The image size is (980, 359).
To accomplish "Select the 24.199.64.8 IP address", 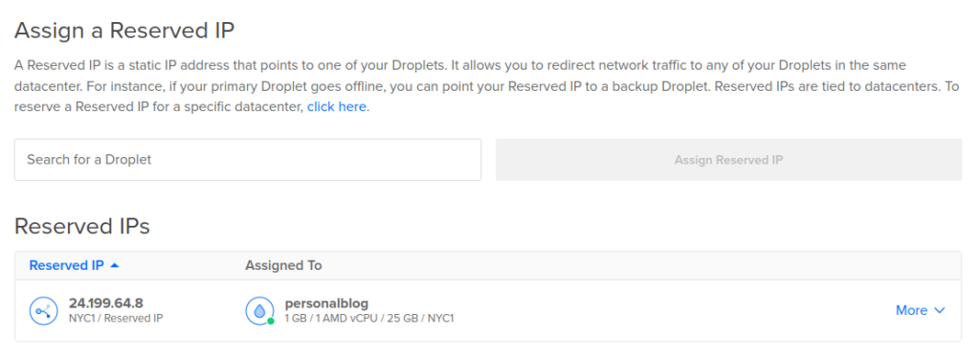I will (x=105, y=303).
